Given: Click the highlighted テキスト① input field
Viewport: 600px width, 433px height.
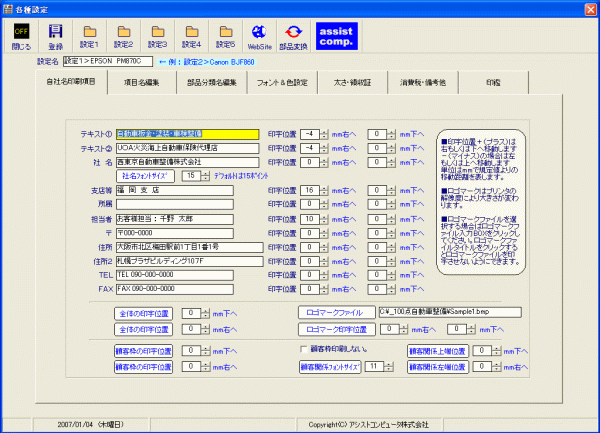Looking at the screenshot, I should tap(188, 134).
